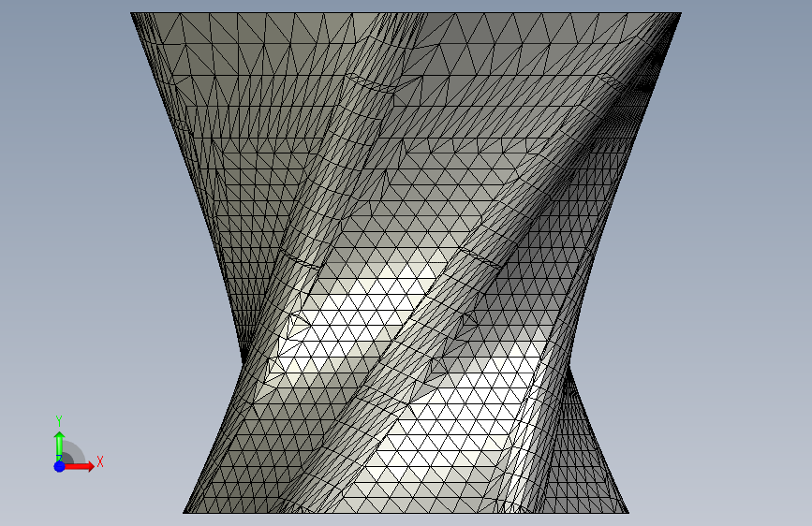Screen dimensions: 812x526
Task: Click the red X axis arrow
Action: [80, 466]
